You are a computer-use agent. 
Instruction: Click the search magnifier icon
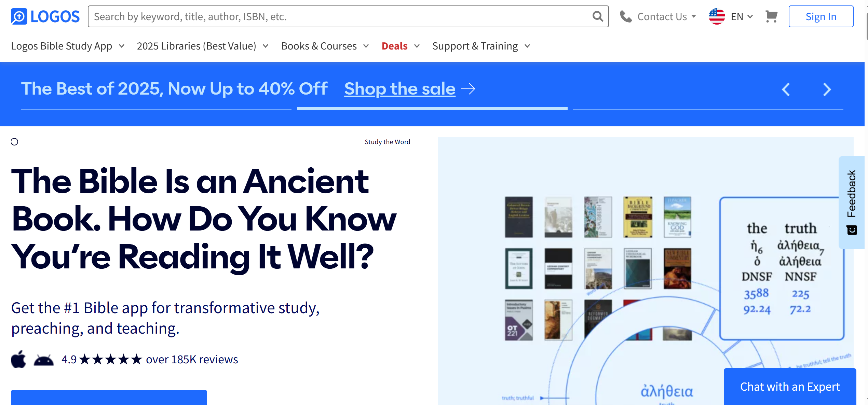597,16
